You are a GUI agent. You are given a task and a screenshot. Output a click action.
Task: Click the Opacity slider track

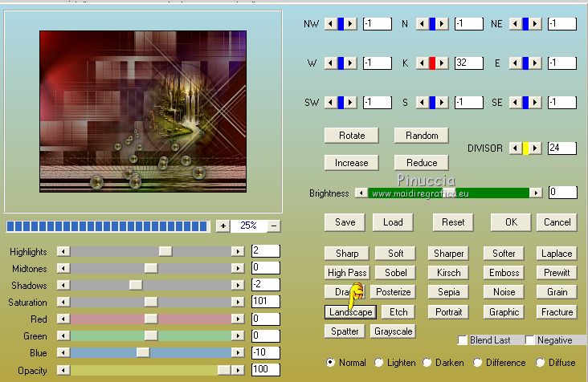pyautogui.click(x=145, y=370)
